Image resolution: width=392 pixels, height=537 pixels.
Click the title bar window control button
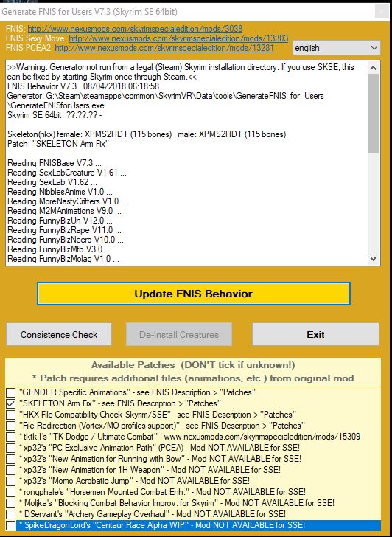(x=382, y=12)
